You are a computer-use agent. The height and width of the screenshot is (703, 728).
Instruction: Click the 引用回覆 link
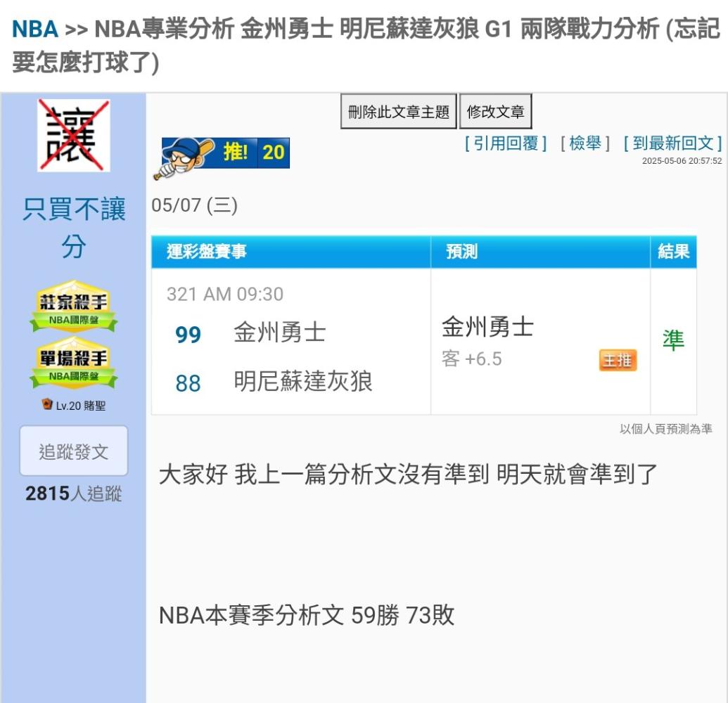[506, 143]
